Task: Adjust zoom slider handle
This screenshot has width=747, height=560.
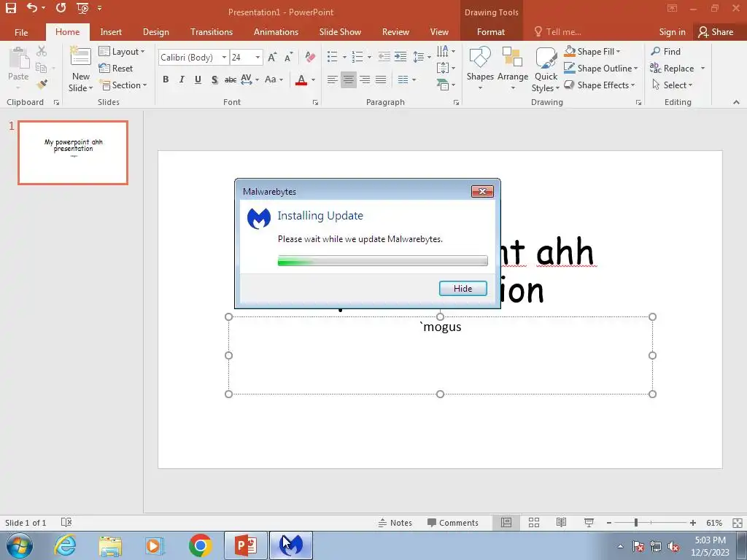Action: point(635,522)
